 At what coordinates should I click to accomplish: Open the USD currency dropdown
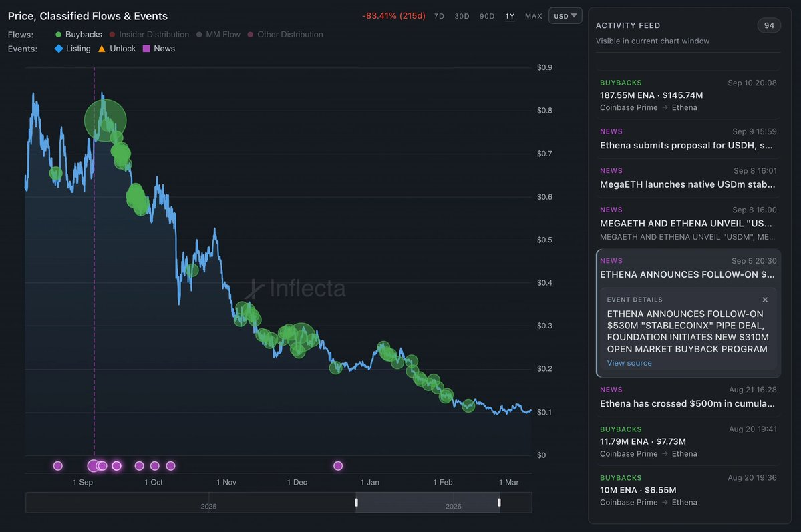[x=565, y=16]
